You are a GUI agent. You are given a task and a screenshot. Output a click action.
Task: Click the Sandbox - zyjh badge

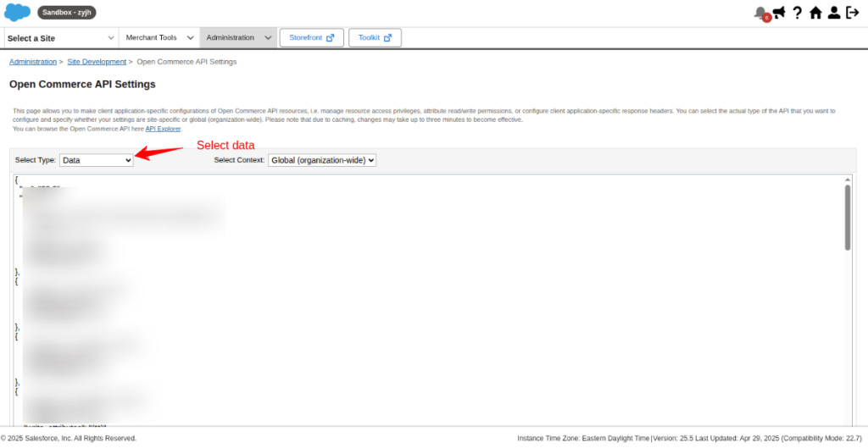tap(67, 13)
